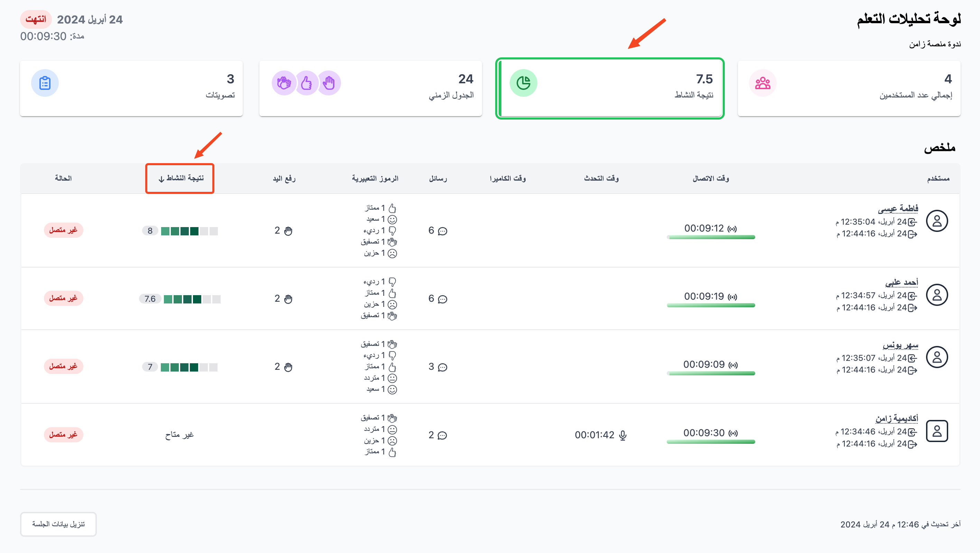The image size is (980, 553).
Task: Click the microphone talk time icon for أكاديمية زامن
Action: (622, 435)
